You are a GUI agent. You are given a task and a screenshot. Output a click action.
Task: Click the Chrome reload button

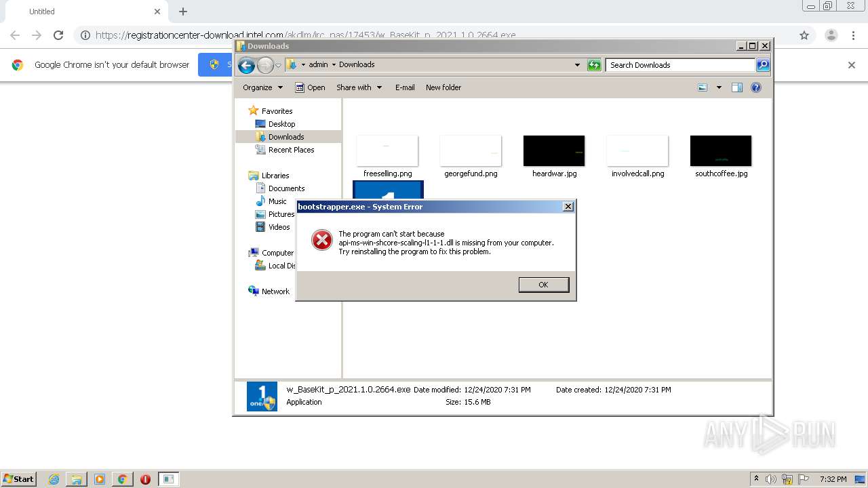[x=58, y=35]
